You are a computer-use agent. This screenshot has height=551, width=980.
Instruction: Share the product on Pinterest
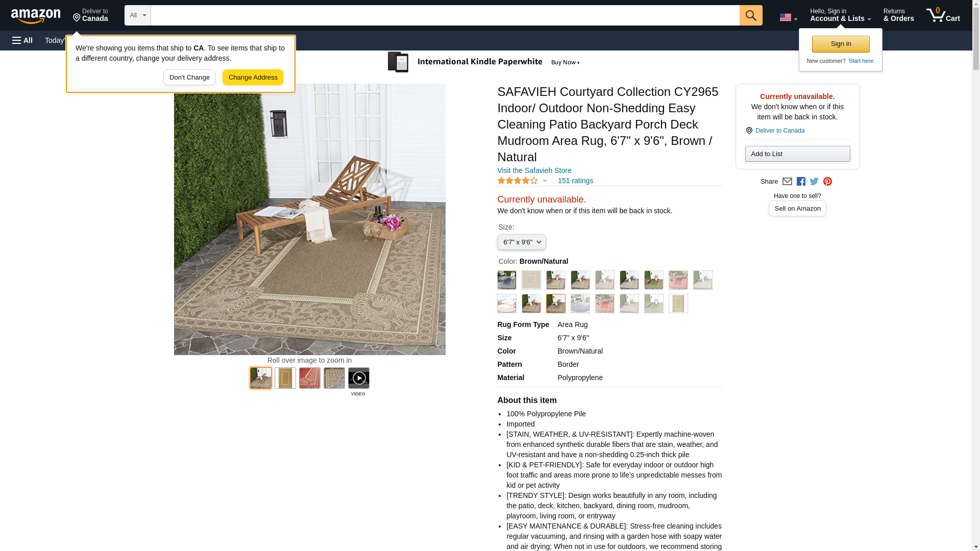click(x=827, y=182)
